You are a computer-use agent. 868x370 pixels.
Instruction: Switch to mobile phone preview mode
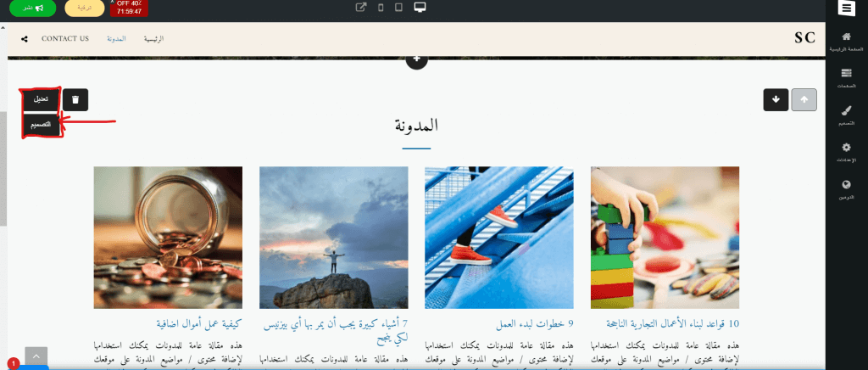tap(381, 8)
